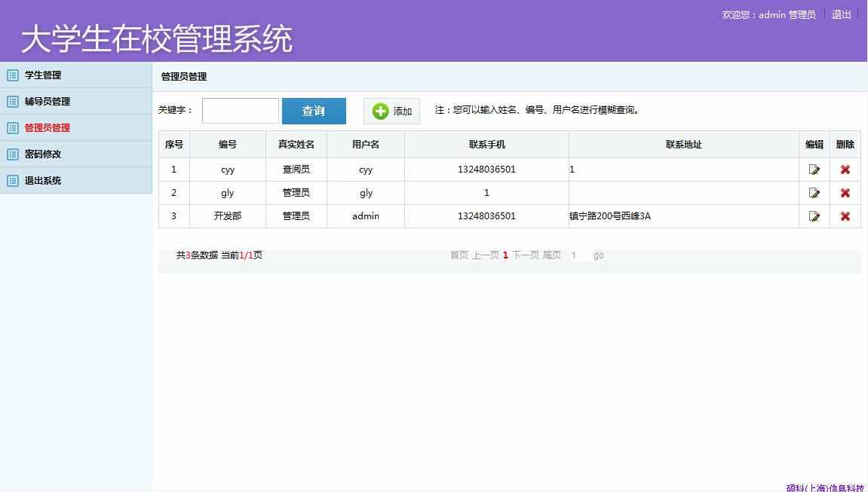This screenshot has width=868, height=492.
Task: Click the 开发部 cell in row 3
Action: click(228, 216)
